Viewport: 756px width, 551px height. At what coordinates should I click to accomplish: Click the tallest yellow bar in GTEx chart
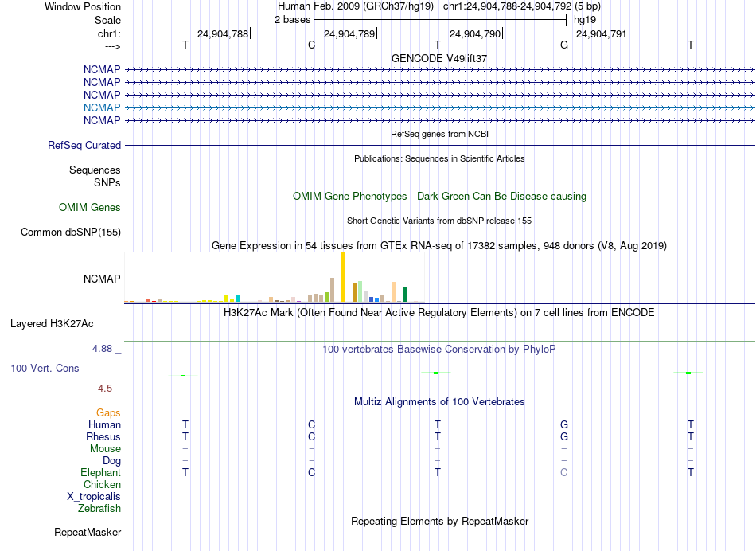343,276
